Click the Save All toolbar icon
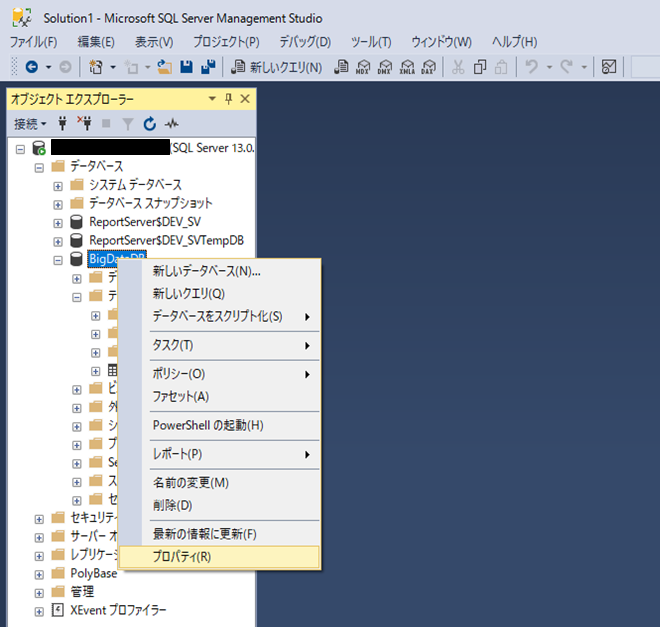The width and height of the screenshot is (660, 627). [208, 67]
